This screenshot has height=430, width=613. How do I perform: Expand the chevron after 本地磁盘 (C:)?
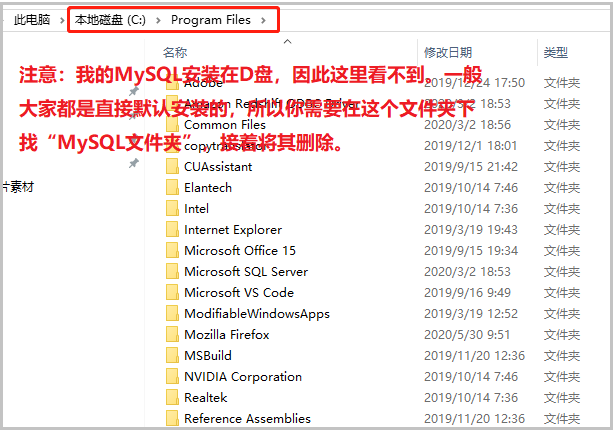pos(158,20)
